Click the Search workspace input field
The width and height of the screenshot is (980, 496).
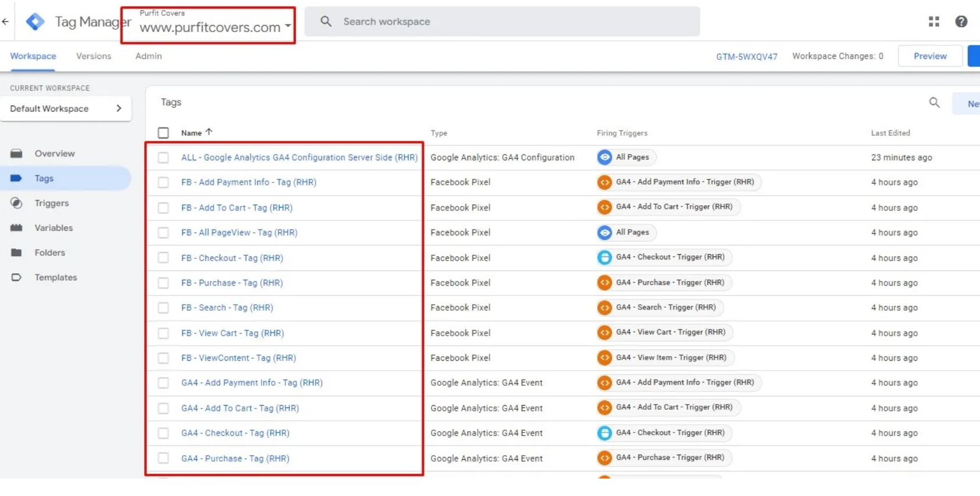point(502,22)
